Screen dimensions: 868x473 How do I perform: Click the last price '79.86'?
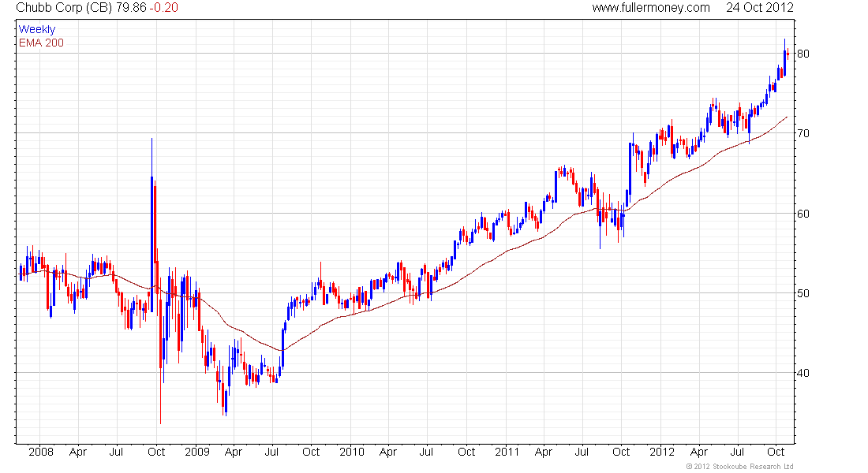pos(131,8)
